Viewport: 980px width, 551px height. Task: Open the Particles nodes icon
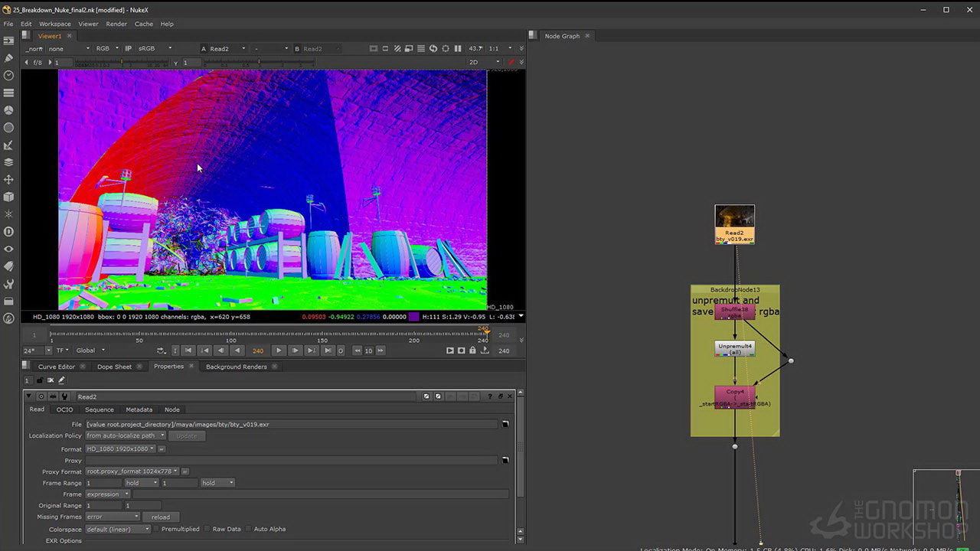8,214
